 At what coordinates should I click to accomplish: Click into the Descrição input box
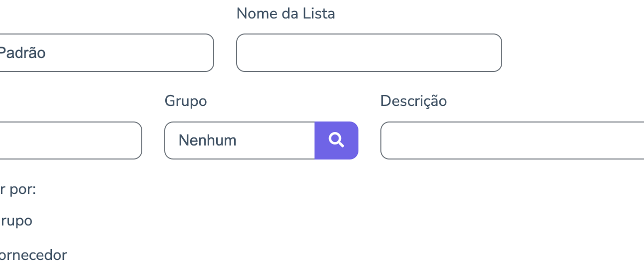pos(512,140)
